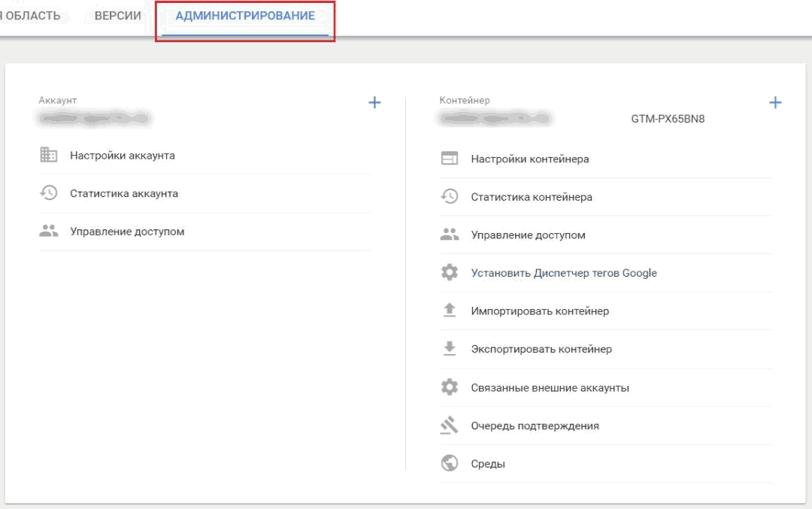Click the plus icon in the Контейнер section
This screenshot has height=509, width=812.
pyautogui.click(x=775, y=102)
